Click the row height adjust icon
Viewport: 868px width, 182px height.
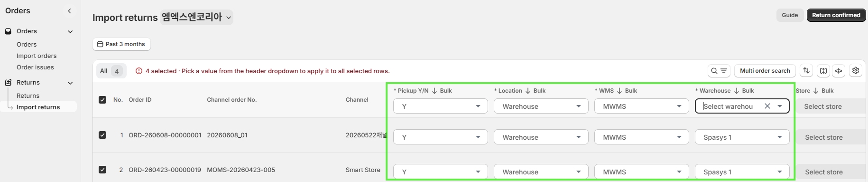pos(823,71)
